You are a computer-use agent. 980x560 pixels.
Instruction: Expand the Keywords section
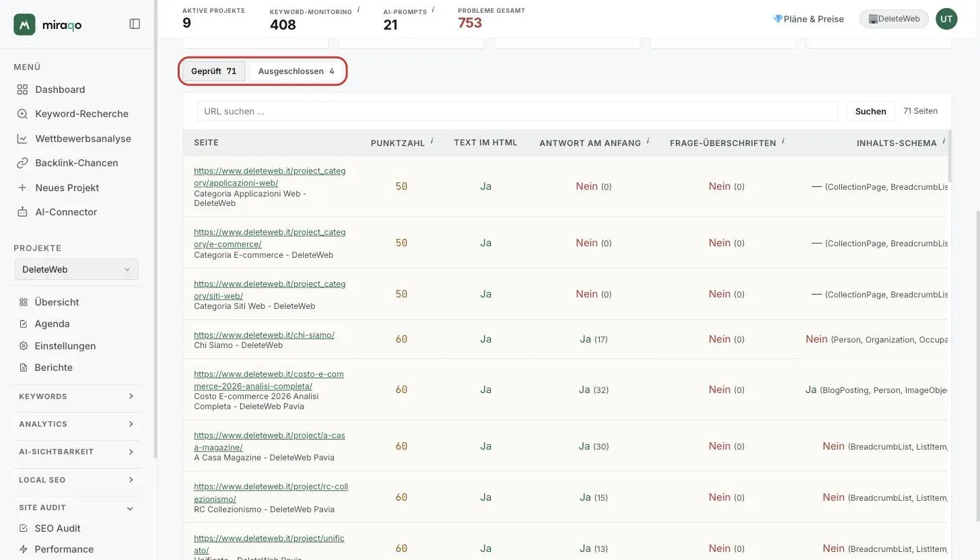pos(77,396)
